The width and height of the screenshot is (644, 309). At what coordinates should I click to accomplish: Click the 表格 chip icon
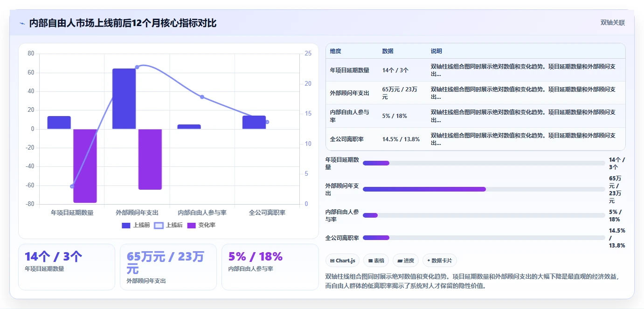pyautogui.click(x=370, y=261)
